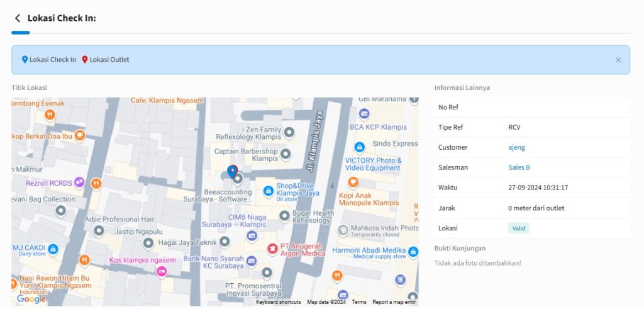Select the CIMB Niaga bank pin

[252, 235]
